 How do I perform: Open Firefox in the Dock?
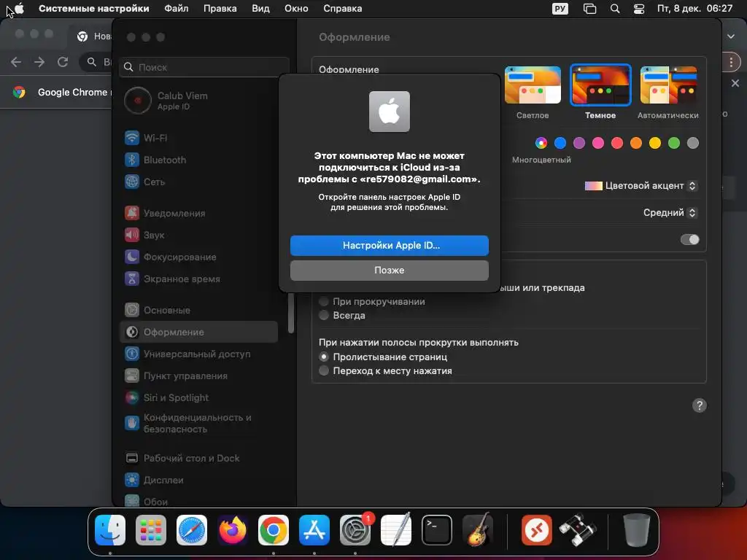click(233, 530)
